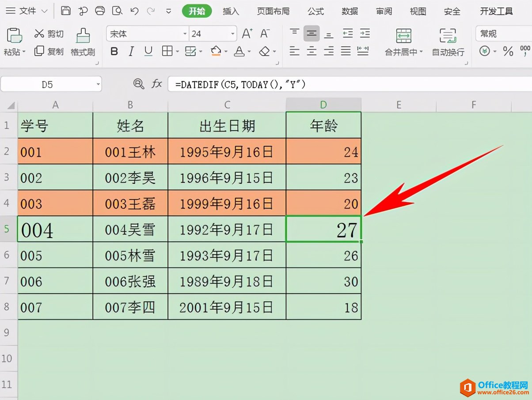Toggle bold formatting
The image size is (532, 400).
[x=114, y=51]
